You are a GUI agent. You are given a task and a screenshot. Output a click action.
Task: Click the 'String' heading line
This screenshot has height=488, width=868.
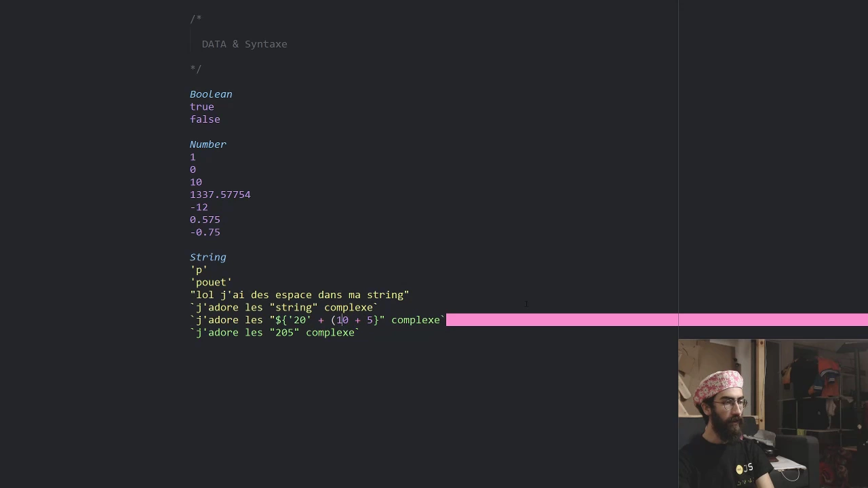coord(208,258)
